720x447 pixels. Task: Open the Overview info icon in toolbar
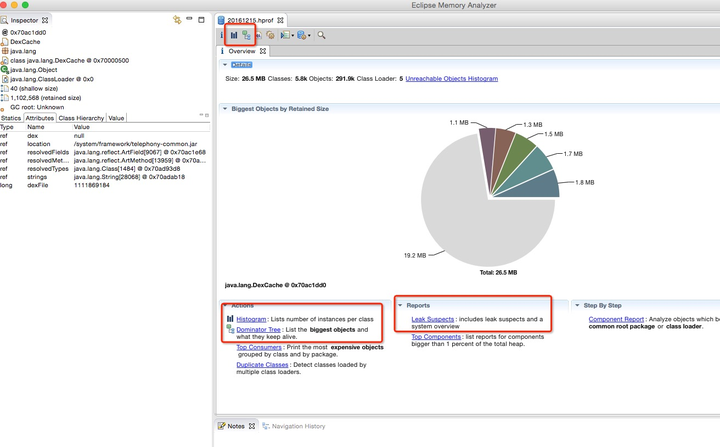[221, 35]
